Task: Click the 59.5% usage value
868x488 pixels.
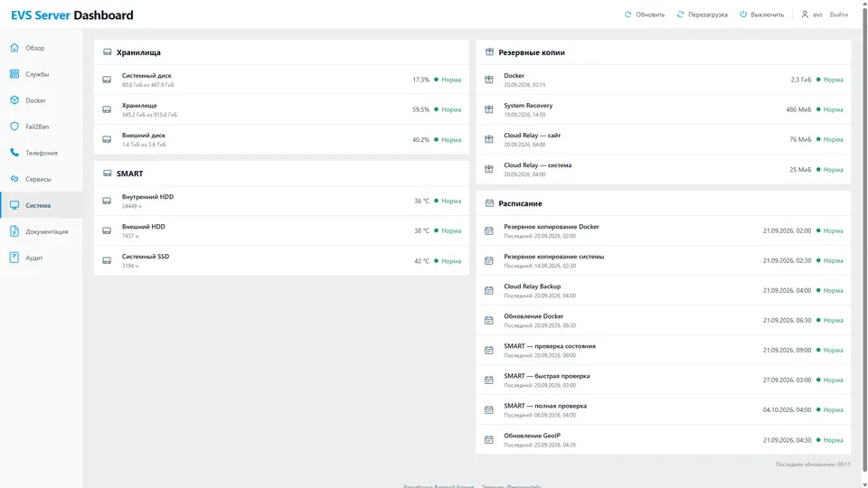Action: point(420,109)
